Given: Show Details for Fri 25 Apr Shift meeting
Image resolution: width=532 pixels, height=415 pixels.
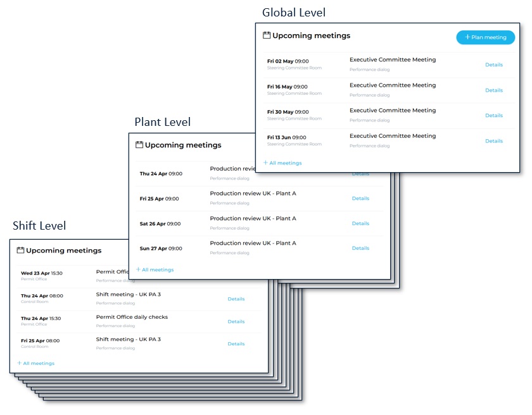Looking at the screenshot, I should click(236, 344).
